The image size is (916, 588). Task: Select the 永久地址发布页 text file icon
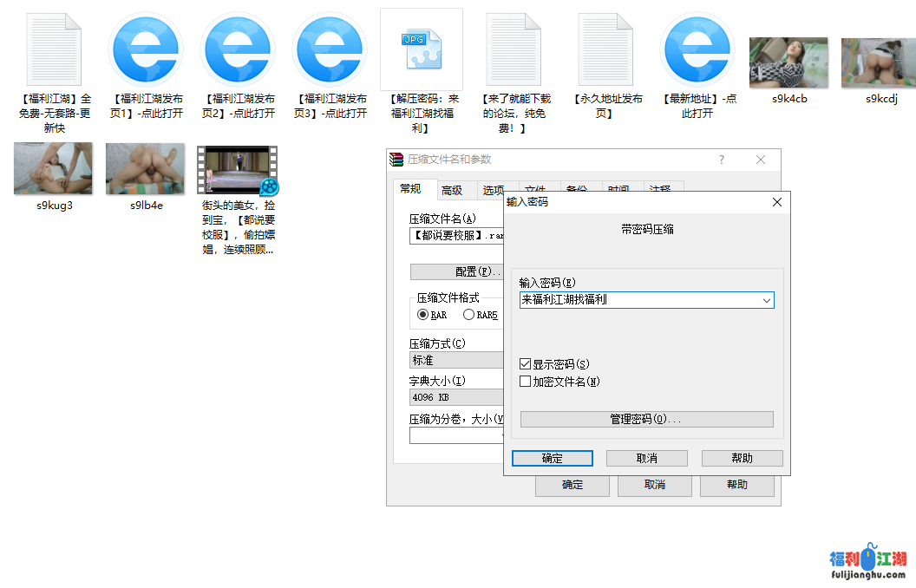pos(607,50)
